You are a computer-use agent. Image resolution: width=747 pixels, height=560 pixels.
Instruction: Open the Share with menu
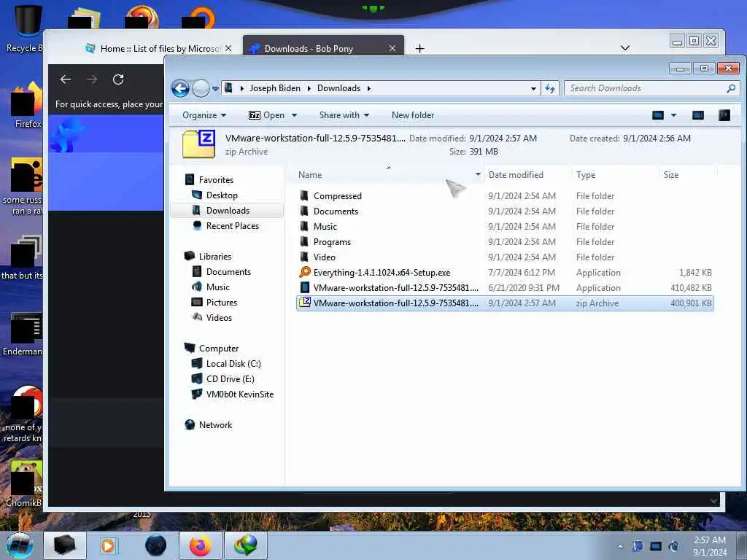344,115
